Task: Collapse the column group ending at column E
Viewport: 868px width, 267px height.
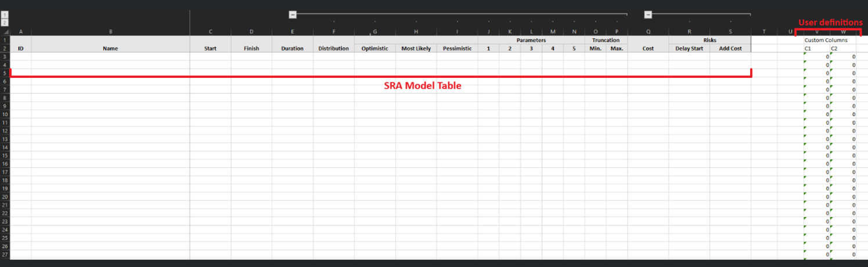Action: click(293, 15)
